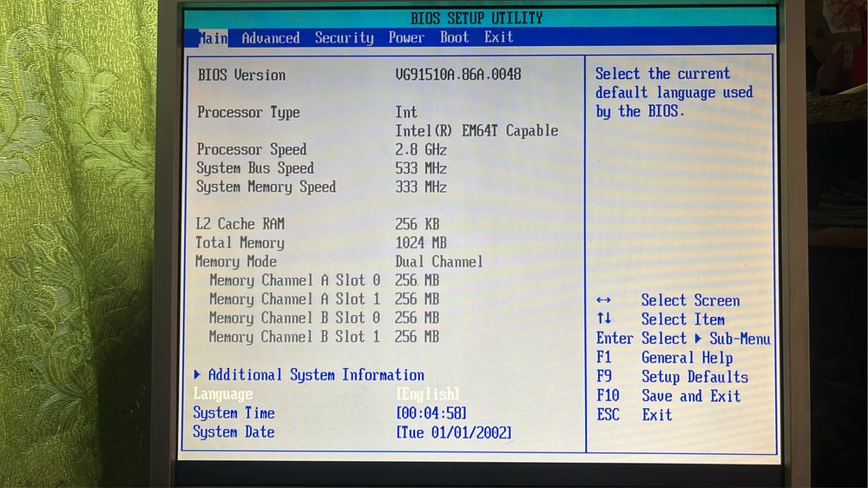Viewport: 868px width, 488px height.
Task: Click the triangle beside Additional System Information
Action: [x=197, y=375]
